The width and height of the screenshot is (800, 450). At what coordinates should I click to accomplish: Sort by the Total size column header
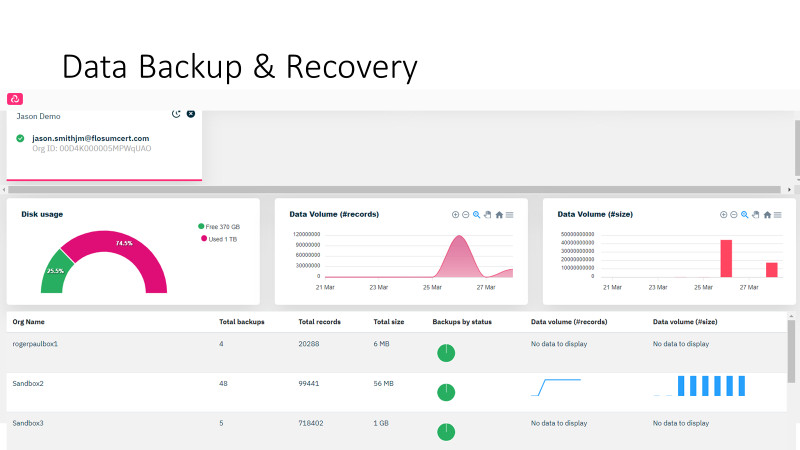[389, 322]
